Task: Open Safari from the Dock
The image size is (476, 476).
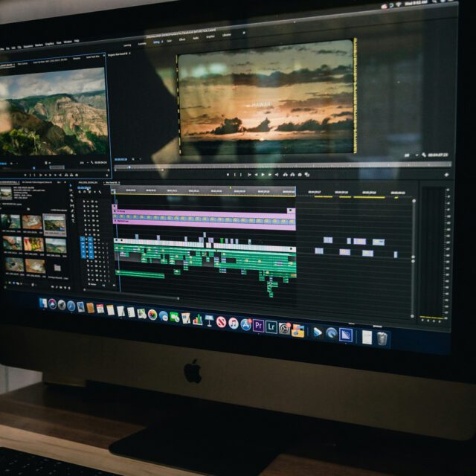Action: tap(71, 306)
